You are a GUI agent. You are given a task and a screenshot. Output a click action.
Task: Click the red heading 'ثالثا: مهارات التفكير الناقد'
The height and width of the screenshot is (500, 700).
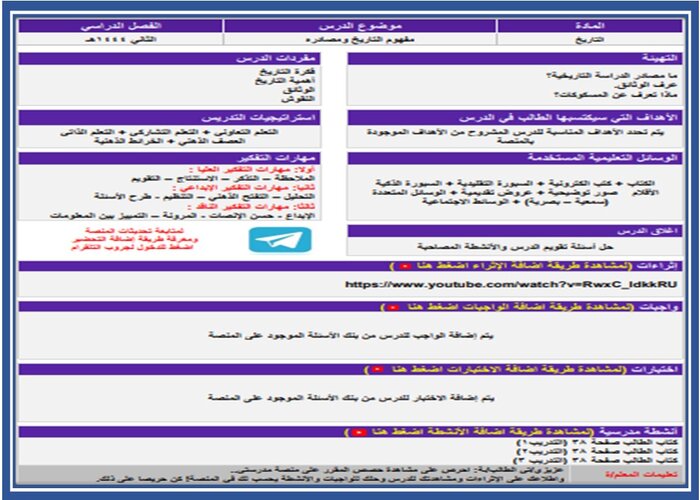click(251, 207)
